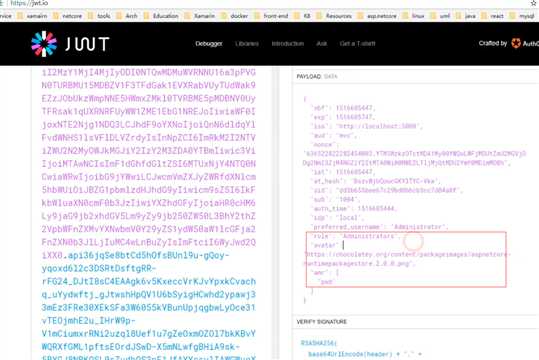Click the "idp": "local" payload line

click(x=337, y=218)
